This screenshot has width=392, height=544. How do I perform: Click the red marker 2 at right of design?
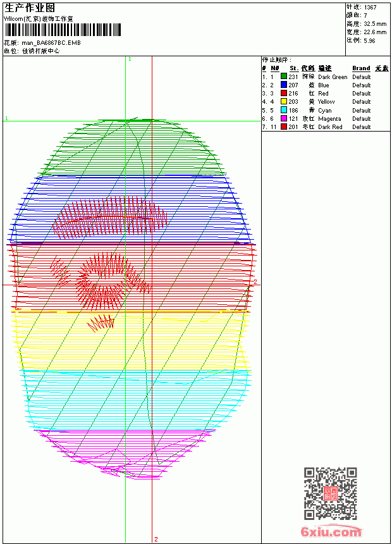[255, 281]
